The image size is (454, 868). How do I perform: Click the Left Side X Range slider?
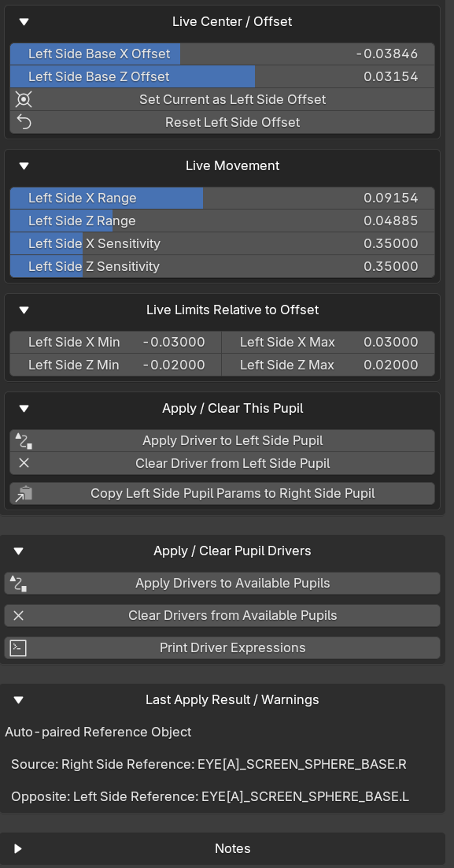pos(223,198)
